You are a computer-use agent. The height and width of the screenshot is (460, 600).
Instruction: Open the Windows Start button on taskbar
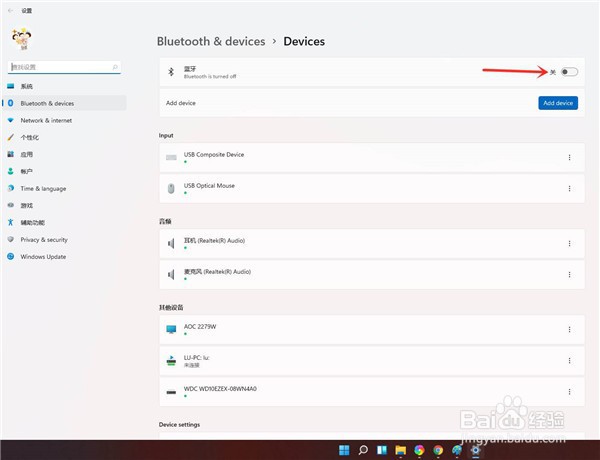coord(344,450)
